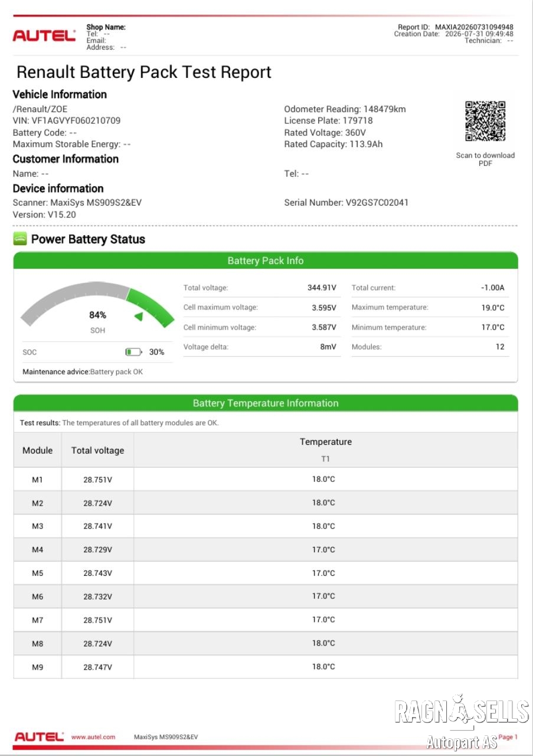Click the Autel logo in the footer

pos(38,737)
